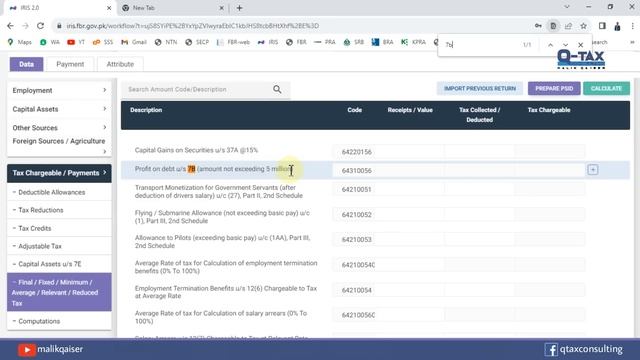Click the browser address bar URL

193,26
